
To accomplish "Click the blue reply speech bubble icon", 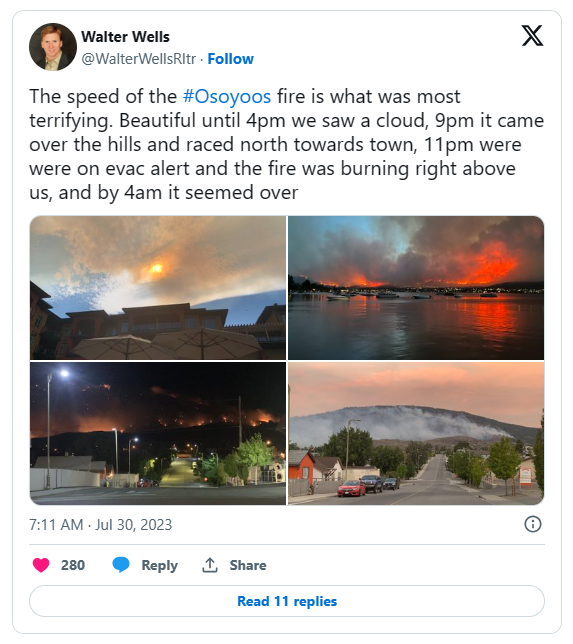I will [121, 565].
